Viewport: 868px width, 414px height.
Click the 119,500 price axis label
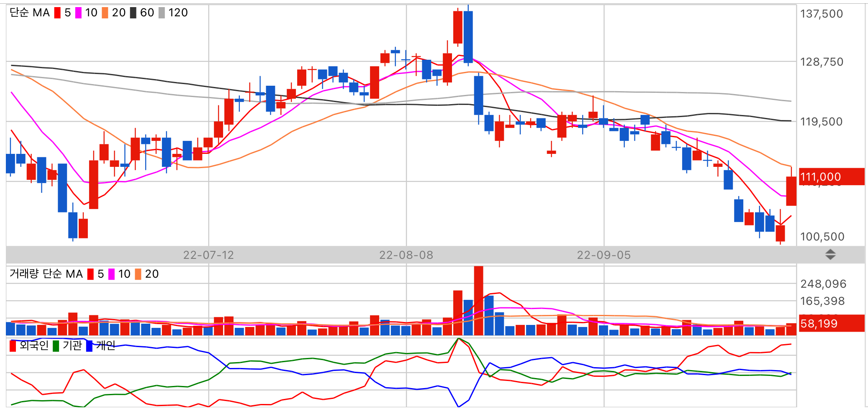pos(821,122)
